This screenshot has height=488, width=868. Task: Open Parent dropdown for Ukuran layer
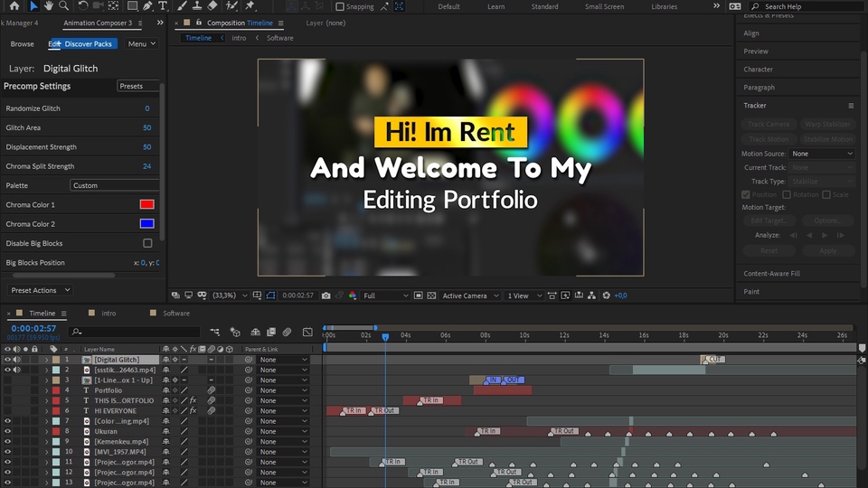tap(283, 432)
